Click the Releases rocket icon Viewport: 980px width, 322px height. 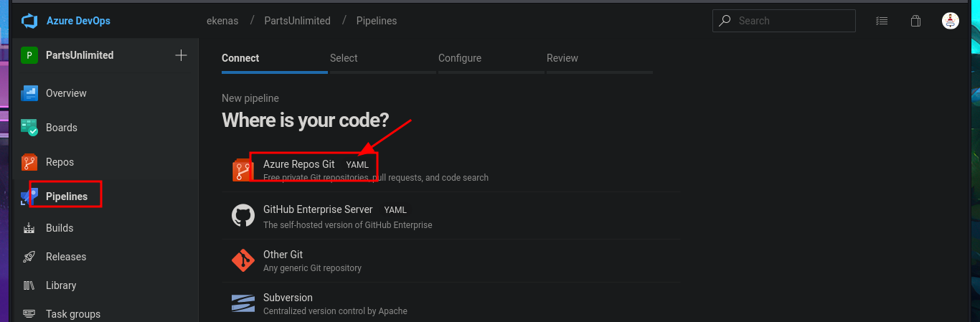point(29,257)
